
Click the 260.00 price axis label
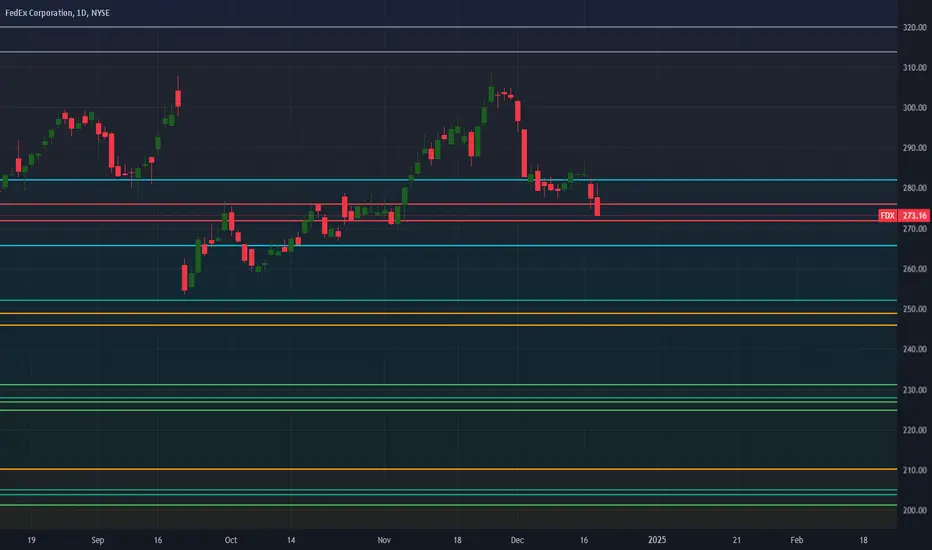[915, 269]
